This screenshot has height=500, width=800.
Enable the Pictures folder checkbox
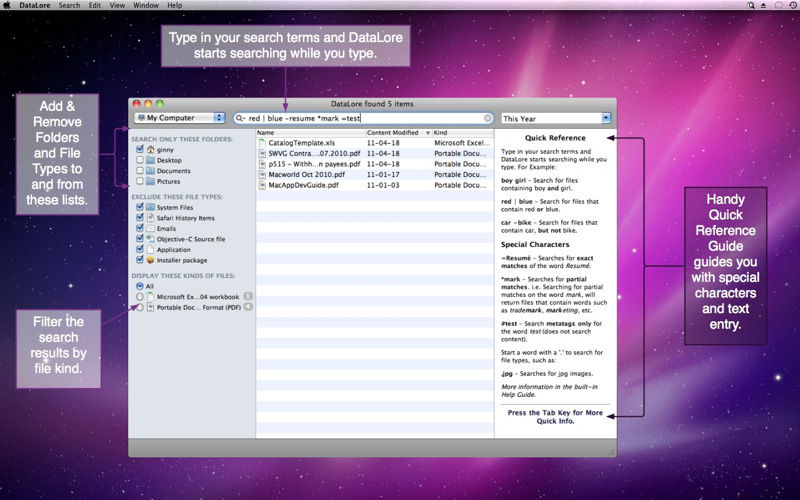[140, 181]
